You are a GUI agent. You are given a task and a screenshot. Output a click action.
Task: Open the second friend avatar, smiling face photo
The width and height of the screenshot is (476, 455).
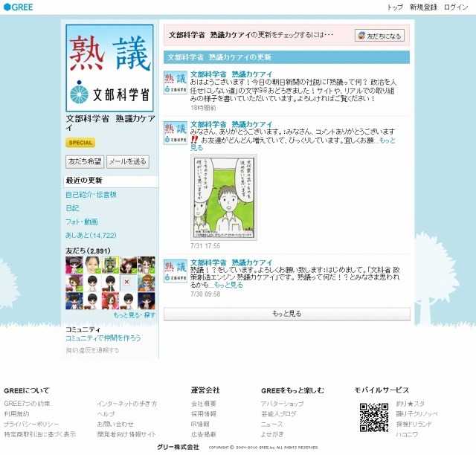(x=92, y=265)
